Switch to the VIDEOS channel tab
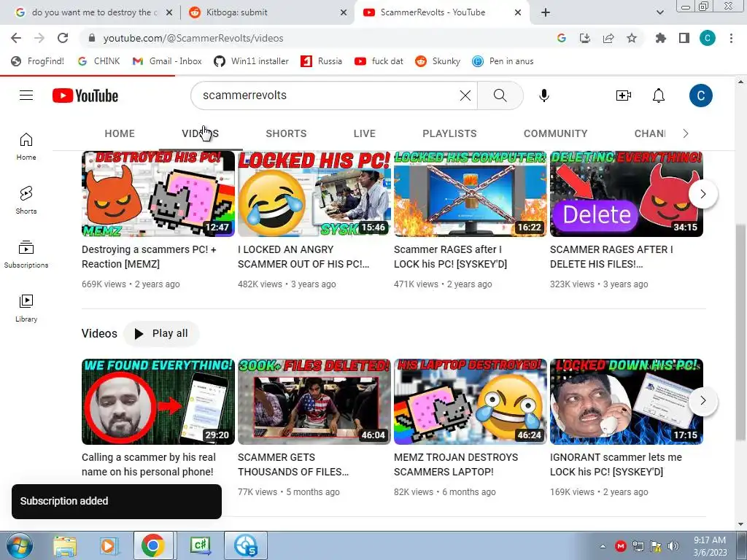This screenshot has height=560, width=747. point(200,133)
